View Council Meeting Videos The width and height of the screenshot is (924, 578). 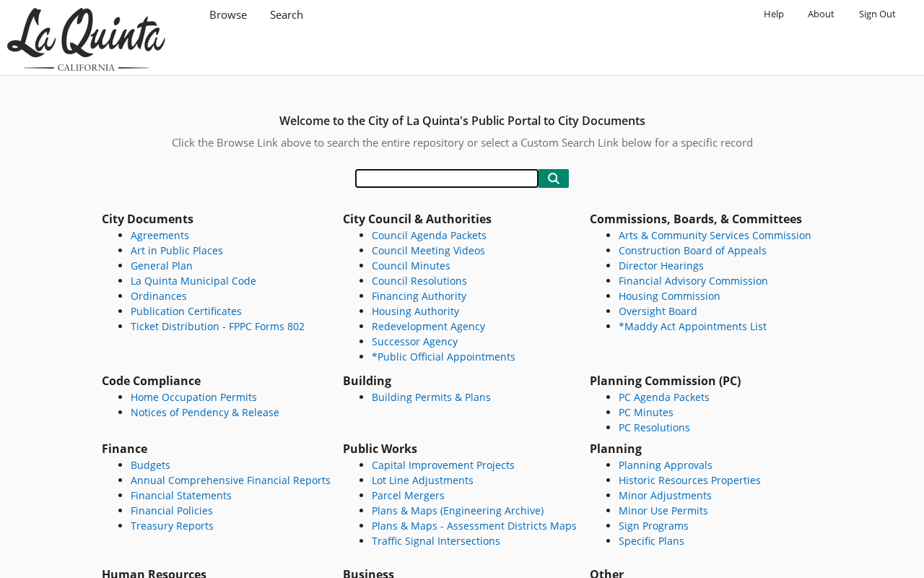428,251
